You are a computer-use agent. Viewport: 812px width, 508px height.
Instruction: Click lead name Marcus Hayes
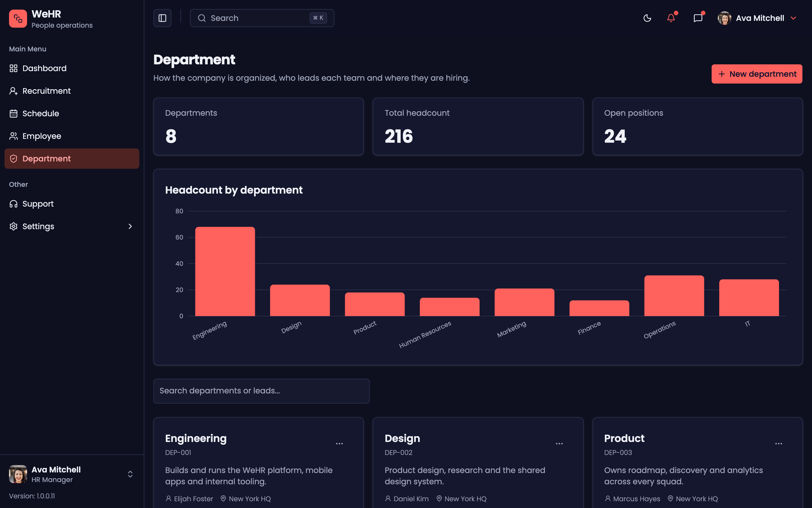pos(637,499)
